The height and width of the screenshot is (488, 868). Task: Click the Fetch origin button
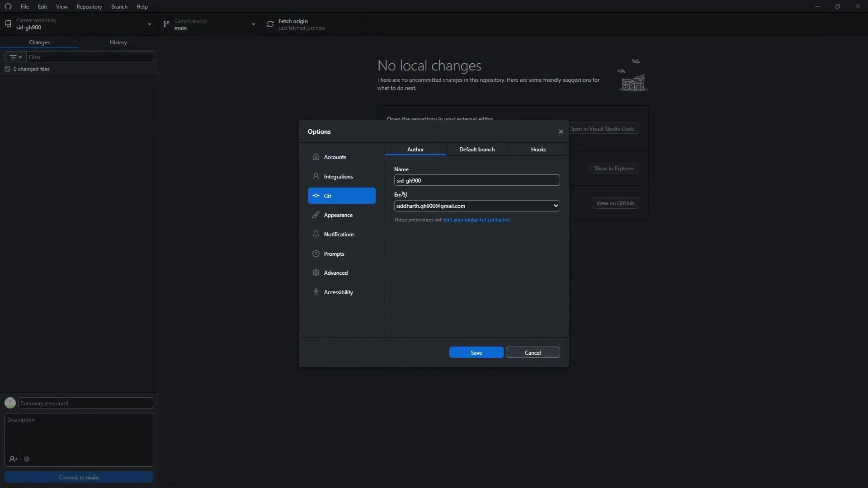(x=314, y=24)
